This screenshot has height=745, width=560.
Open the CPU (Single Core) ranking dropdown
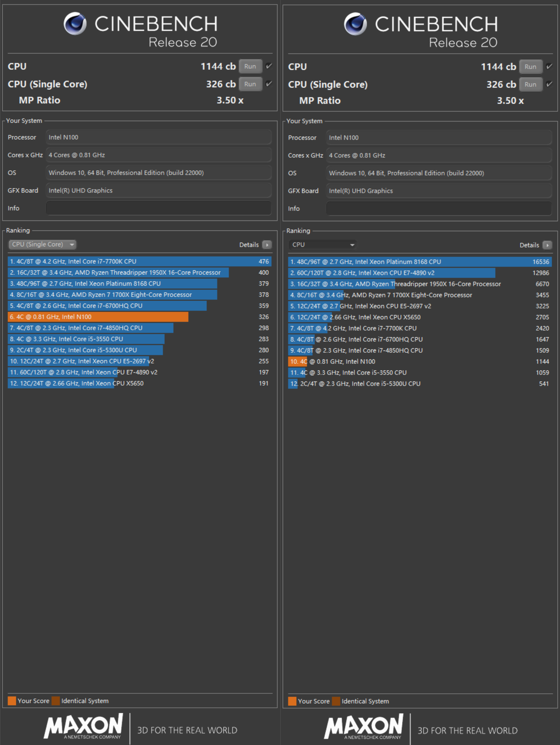pyautogui.click(x=42, y=245)
